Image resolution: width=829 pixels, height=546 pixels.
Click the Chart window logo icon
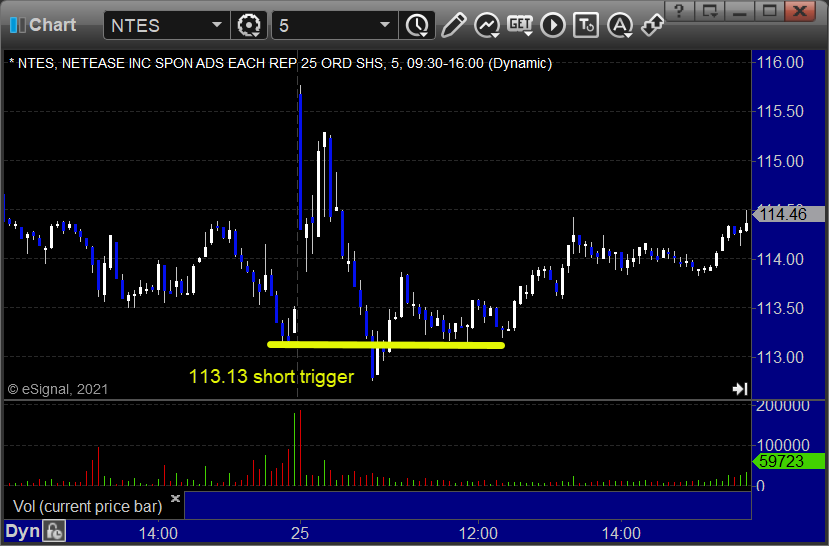click(17, 25)
